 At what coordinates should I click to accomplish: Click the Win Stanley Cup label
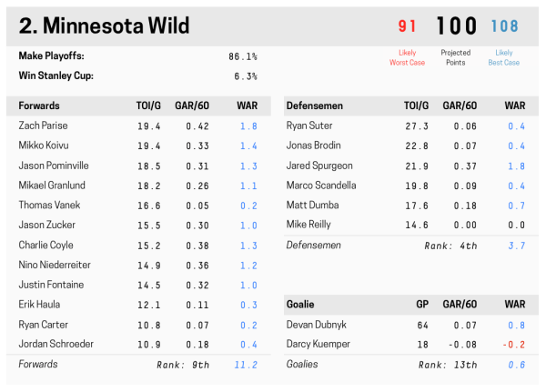[x=56, y=76]
